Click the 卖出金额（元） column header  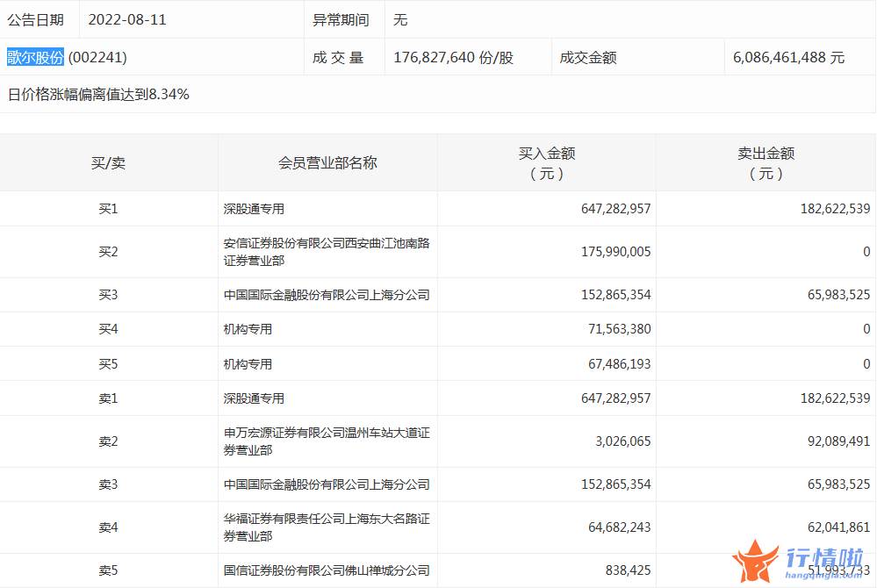coord(766,163)
